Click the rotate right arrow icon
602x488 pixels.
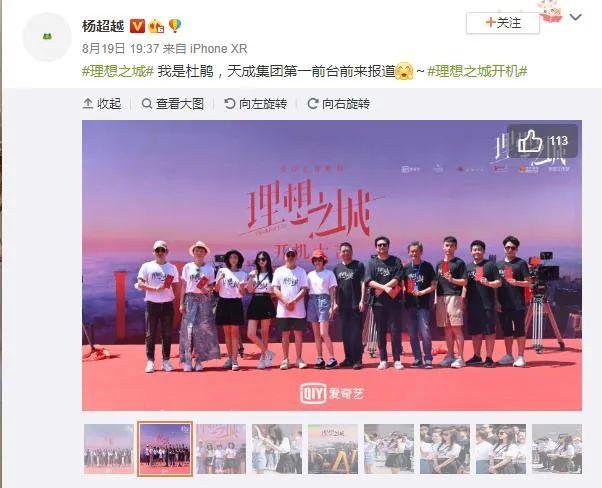pos(313,104)
